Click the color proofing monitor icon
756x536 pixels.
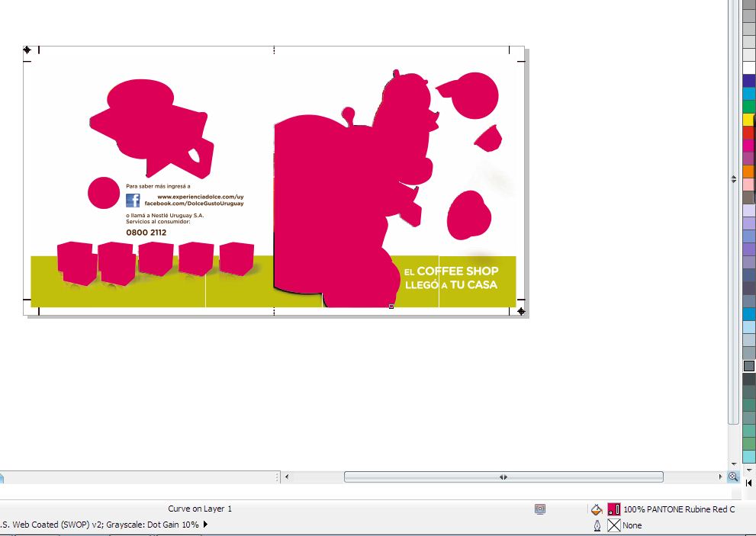[x=540, y=509]
